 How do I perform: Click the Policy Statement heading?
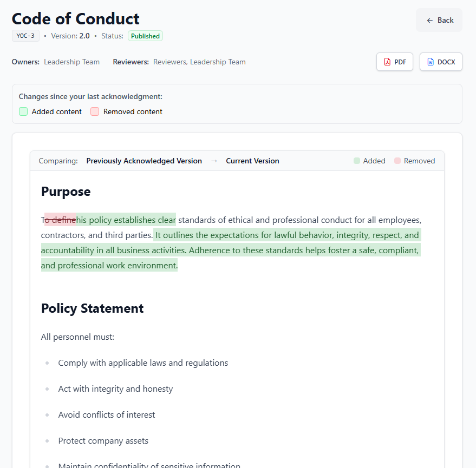92,308
